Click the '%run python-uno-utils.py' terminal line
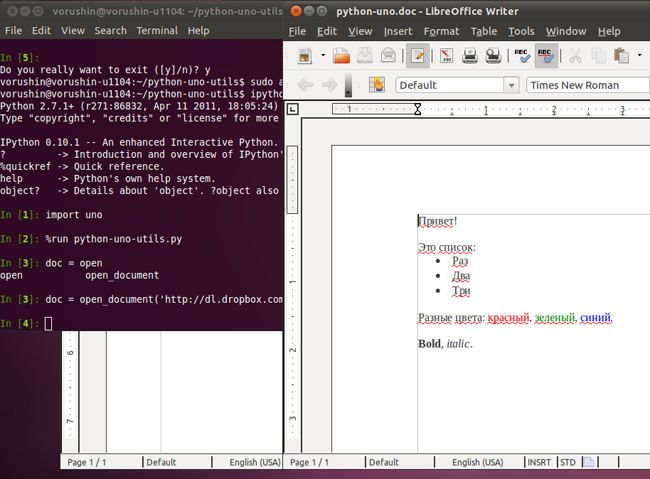This screenshot has height=479, width=650. pyautogui.click(x=114, y=239)
